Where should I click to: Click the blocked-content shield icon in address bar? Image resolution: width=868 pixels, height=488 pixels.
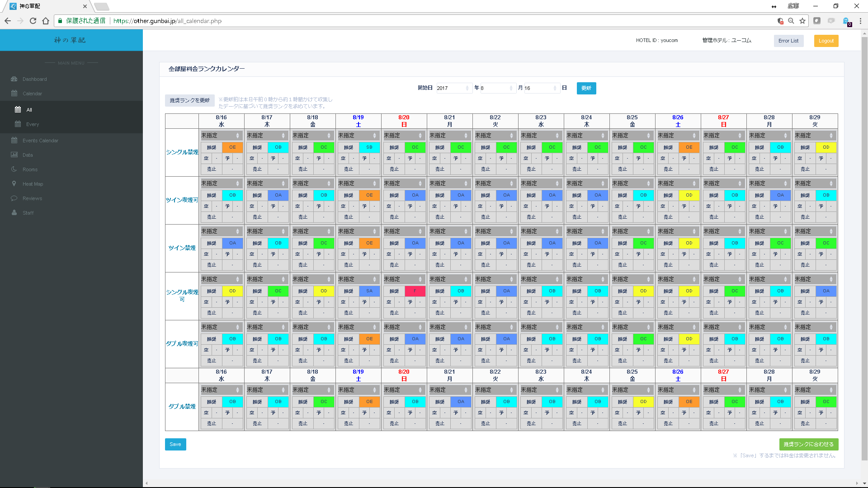(780, 21)
